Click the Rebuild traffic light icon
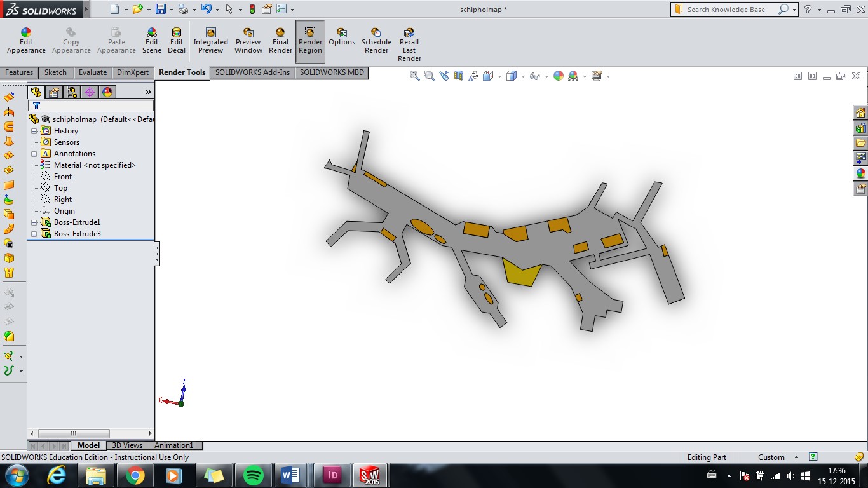 [x=252, y=9]
